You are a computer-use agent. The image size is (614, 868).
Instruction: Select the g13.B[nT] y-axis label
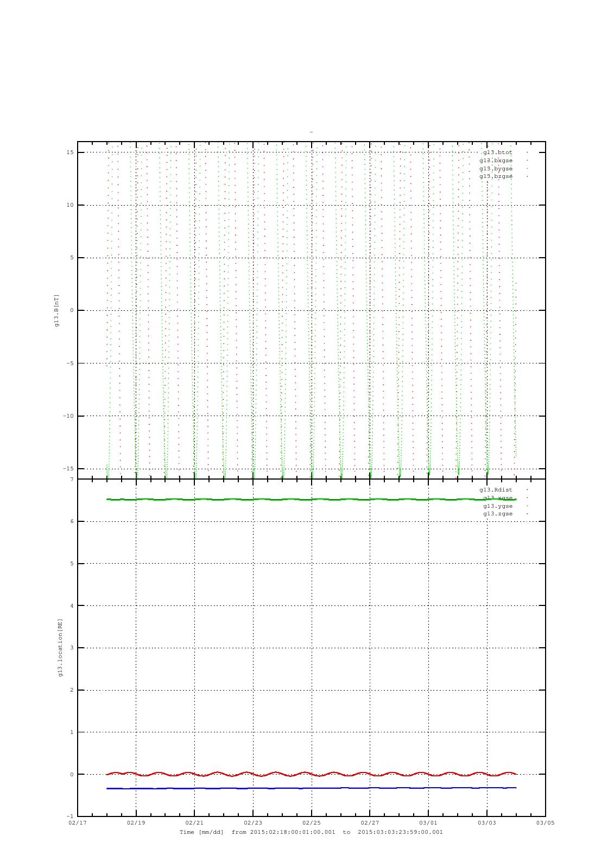coord(56,310)
